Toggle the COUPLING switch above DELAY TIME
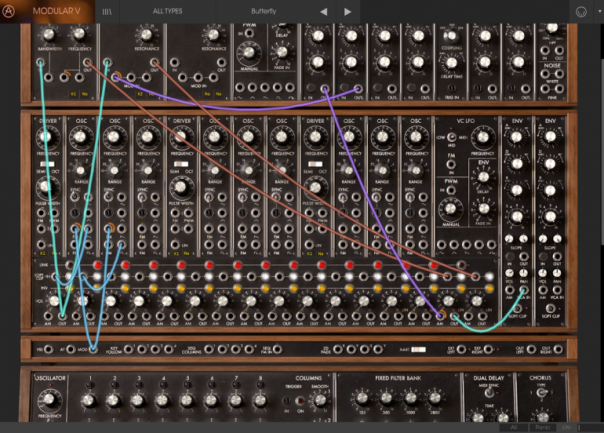 pyautogui.click(x=450, y=36)
